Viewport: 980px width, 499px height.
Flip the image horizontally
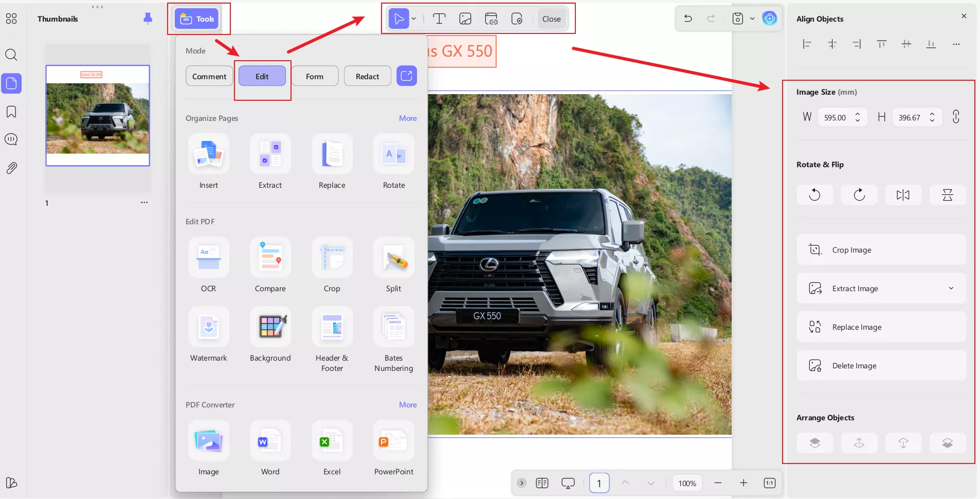pos(903,195)
